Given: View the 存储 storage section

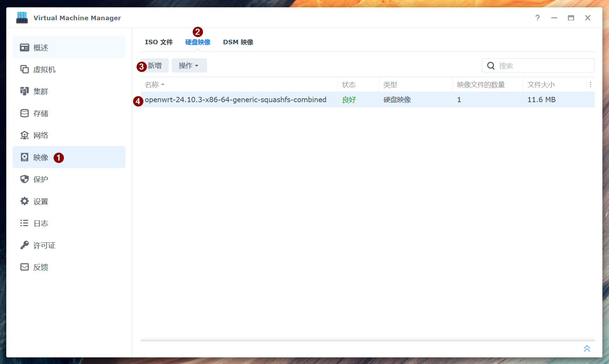Looking at the screenshot, I should (41, 113).
